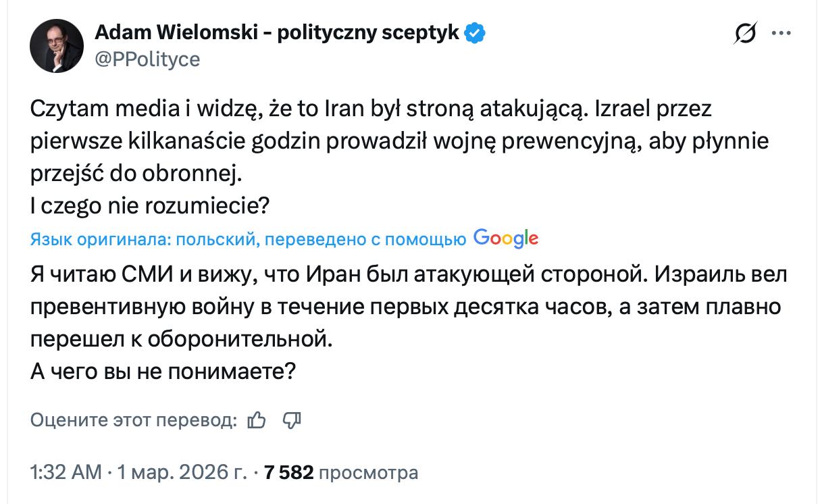820x504 pixels.
Task: Click the thumbs up translation rating
Action: 257,420
